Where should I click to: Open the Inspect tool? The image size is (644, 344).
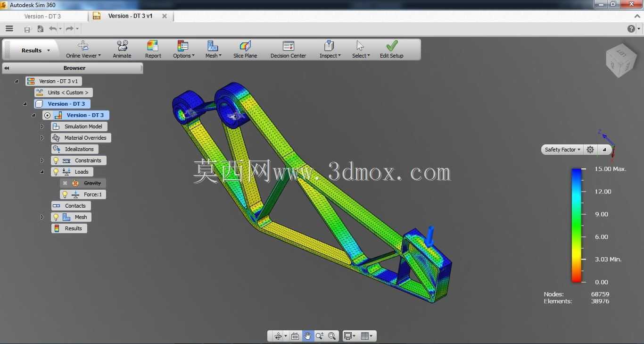[x=330, y=50]
